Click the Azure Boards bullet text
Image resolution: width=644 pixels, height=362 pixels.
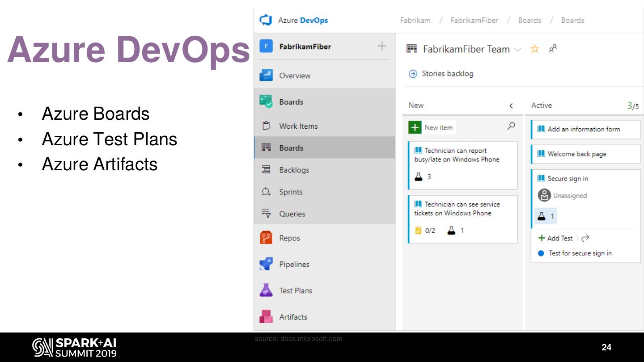pos(96,114)
